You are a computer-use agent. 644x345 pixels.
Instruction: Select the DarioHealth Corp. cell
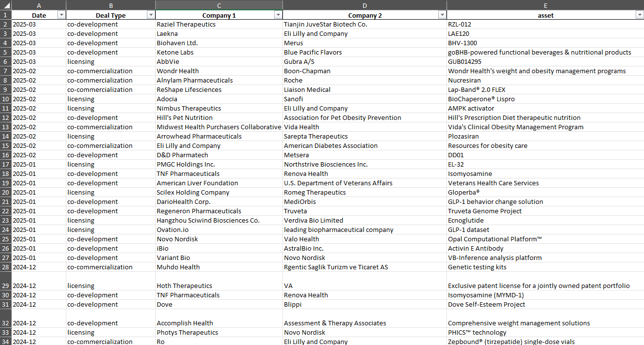click(x=219, y=202)
